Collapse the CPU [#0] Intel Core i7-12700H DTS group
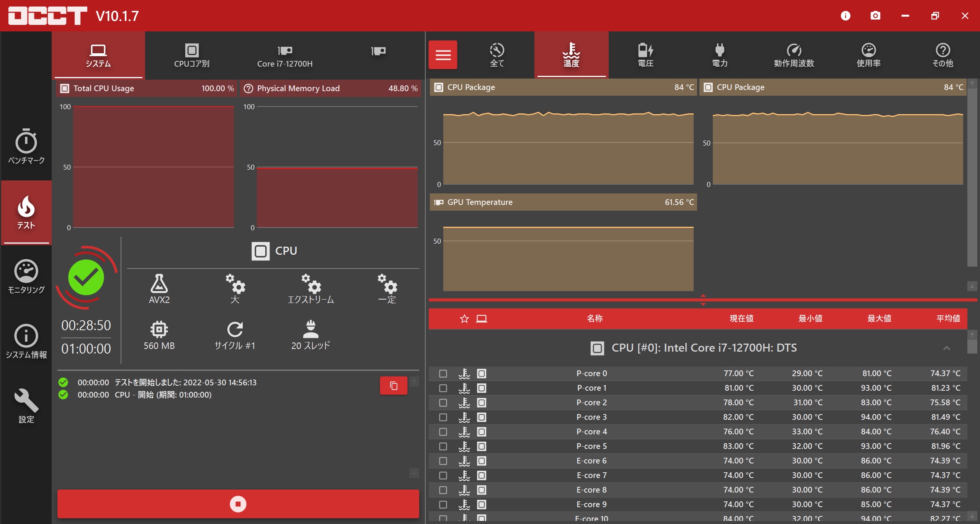This screenshot has height=524, width=980. point(946,348)
